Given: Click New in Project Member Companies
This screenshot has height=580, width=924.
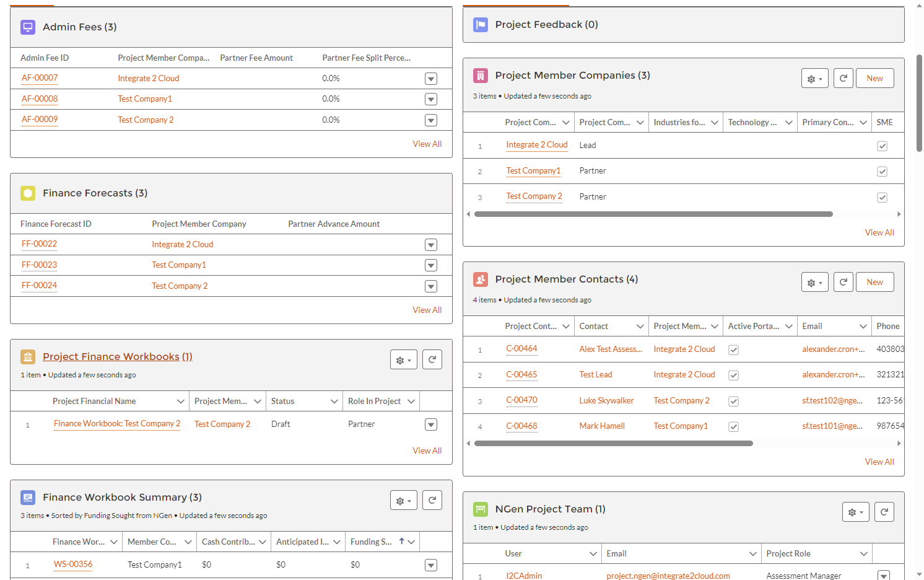Looking at the screenshot, I should pyautogui.click(x=875, y=78).
